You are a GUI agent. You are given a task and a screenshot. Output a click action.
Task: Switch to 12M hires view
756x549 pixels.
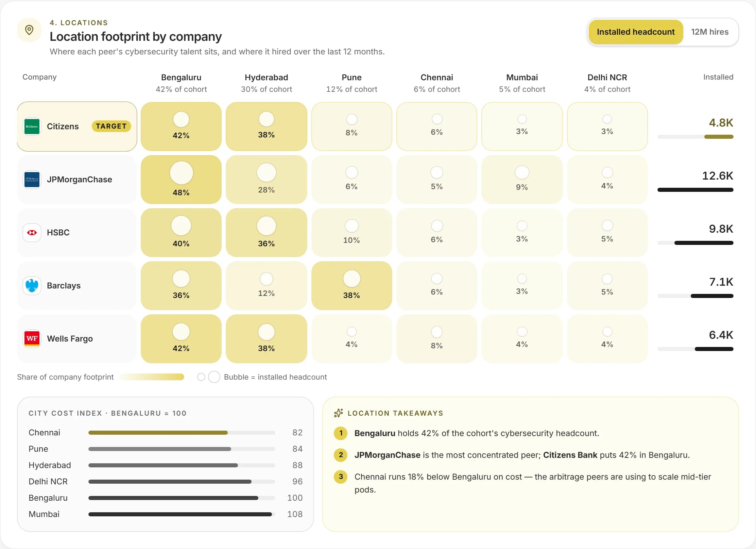point(710,32)
